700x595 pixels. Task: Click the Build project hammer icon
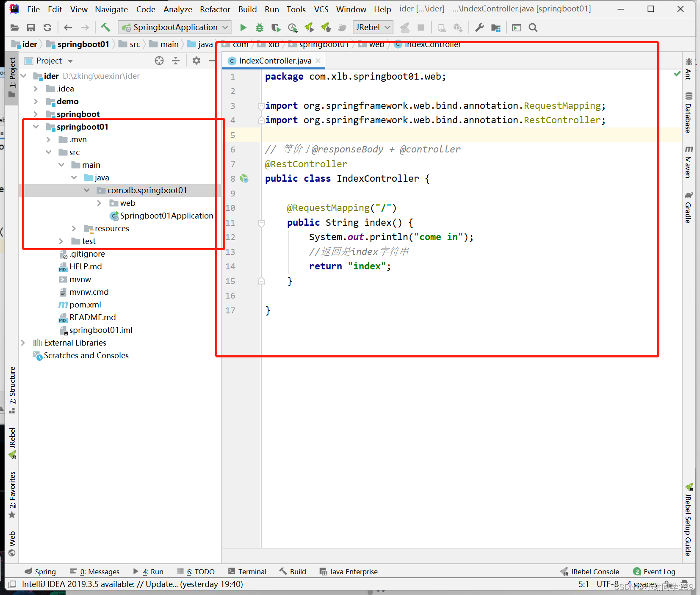[x=105, y=28]
